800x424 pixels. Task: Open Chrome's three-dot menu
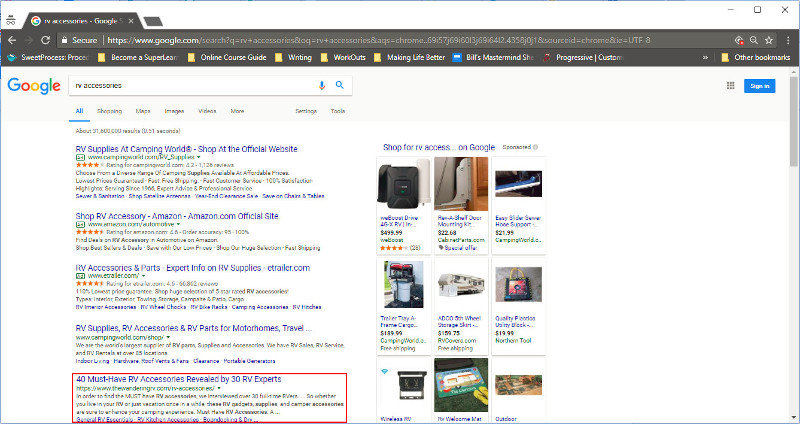click(x=788, y=40)
